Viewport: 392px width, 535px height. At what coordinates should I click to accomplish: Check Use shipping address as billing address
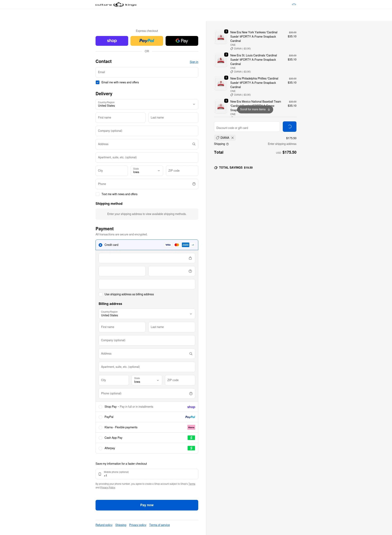101,294
